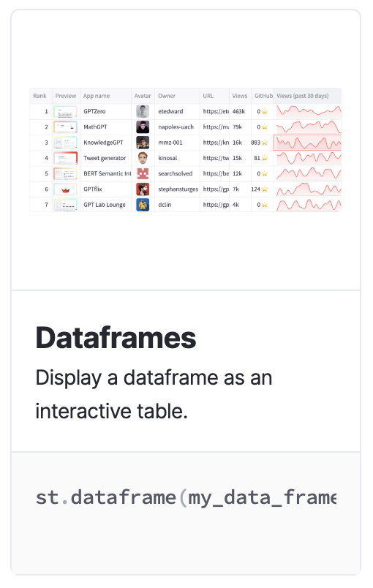Click the Dataframes heading
This screenshot has height=588, width=373.
pyautogui.click(x=116, y=338)
